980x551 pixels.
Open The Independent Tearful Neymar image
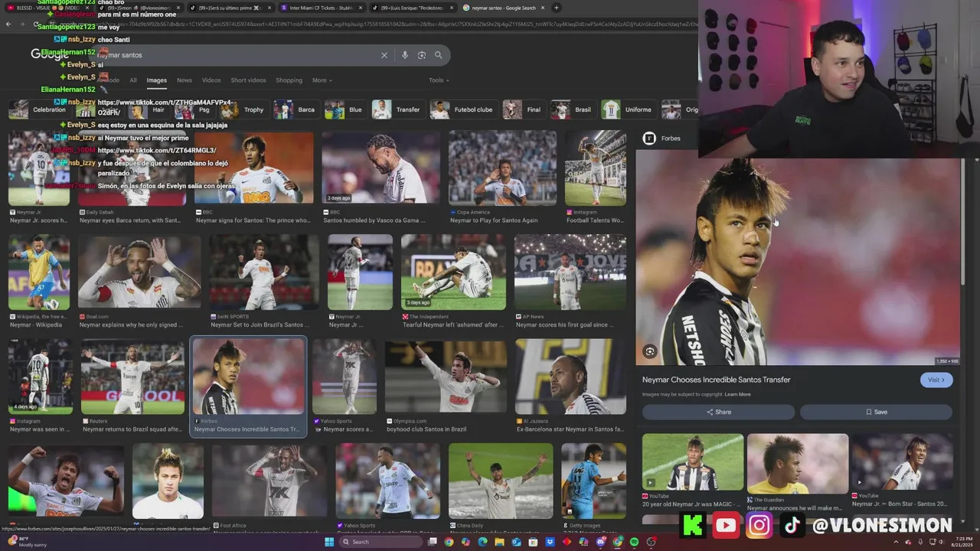point(453,272)
